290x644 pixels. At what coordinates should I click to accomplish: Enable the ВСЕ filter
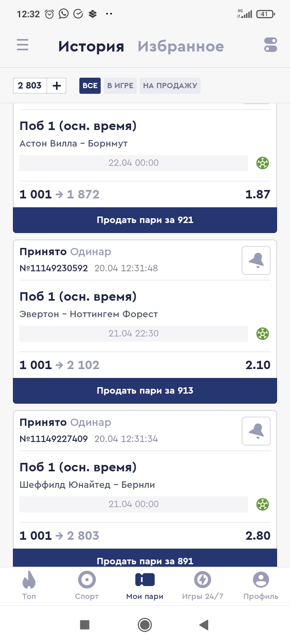tap(90, 86)
